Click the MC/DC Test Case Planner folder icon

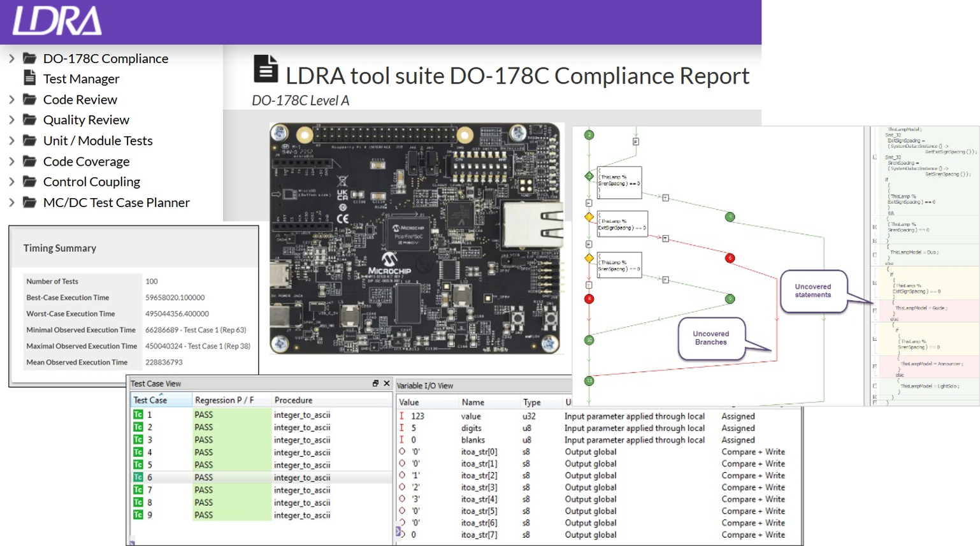(x=29, y=202)
